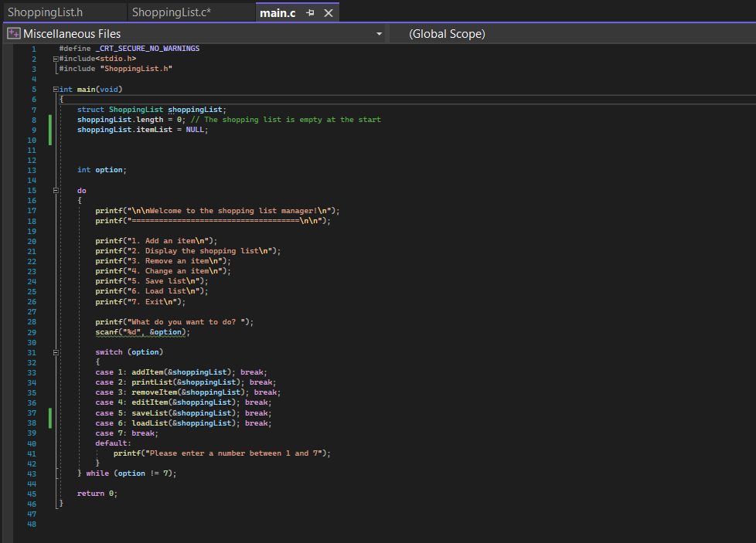Close the main.c tab
The image size is (756, 543).
pyautogui.click(x=329, y=13)
